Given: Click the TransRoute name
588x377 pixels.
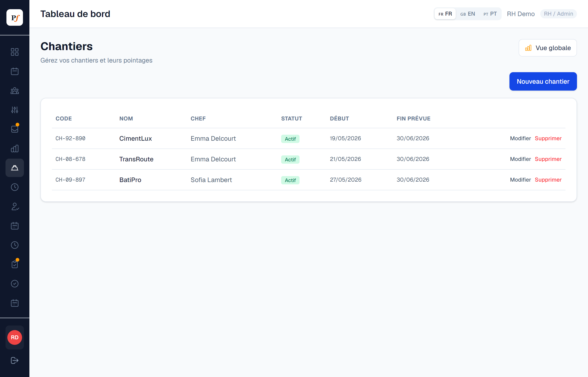Looking at the screenshot, I should pyautogui.click(x=136, y=159).
